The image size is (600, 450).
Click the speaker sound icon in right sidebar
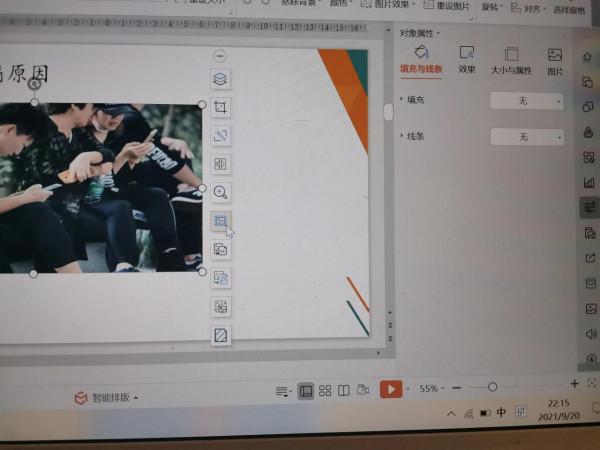591,334
